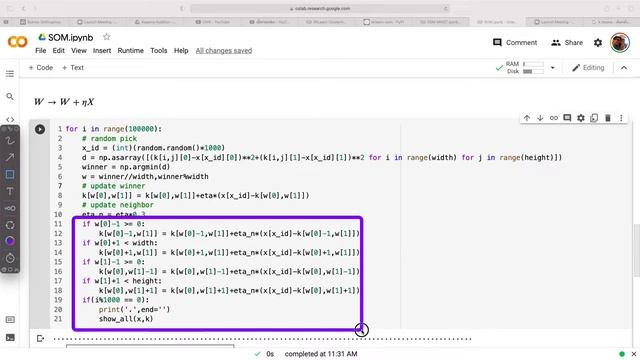Move cell up with arrow icon
This screenshot has height=360, width=640.
point(527,118)
